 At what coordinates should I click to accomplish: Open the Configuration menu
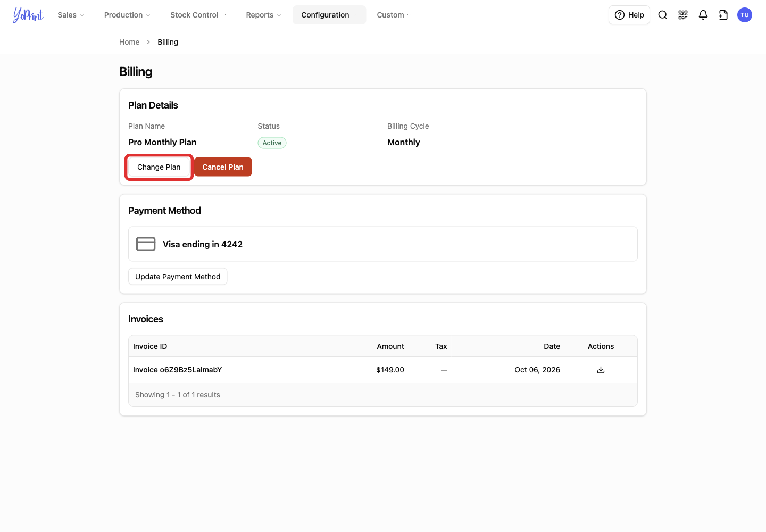pos(329,15)
